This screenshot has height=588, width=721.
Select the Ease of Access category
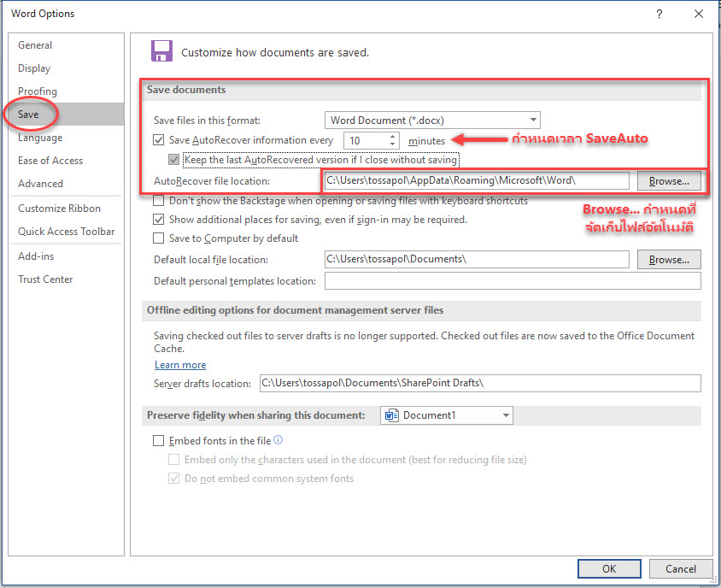point(67,161)
